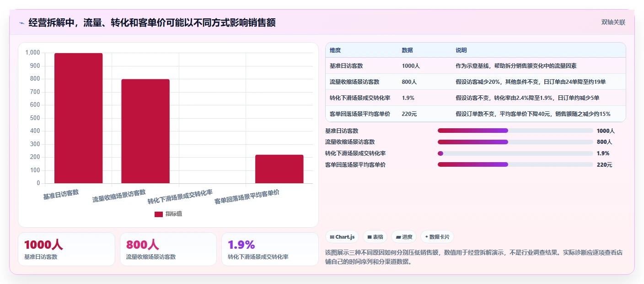This screenshot has height=284, width=644.
Task: Click the 基准日访客数 bar in chart
Action: click(x=78, y=118)
